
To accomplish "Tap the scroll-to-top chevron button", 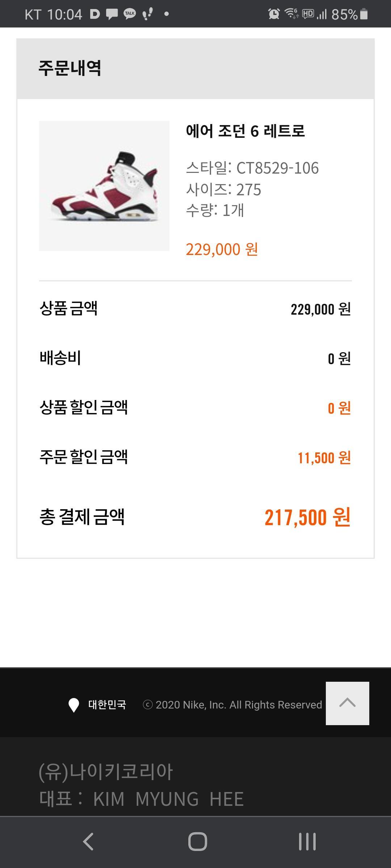I will coord(347,703).
